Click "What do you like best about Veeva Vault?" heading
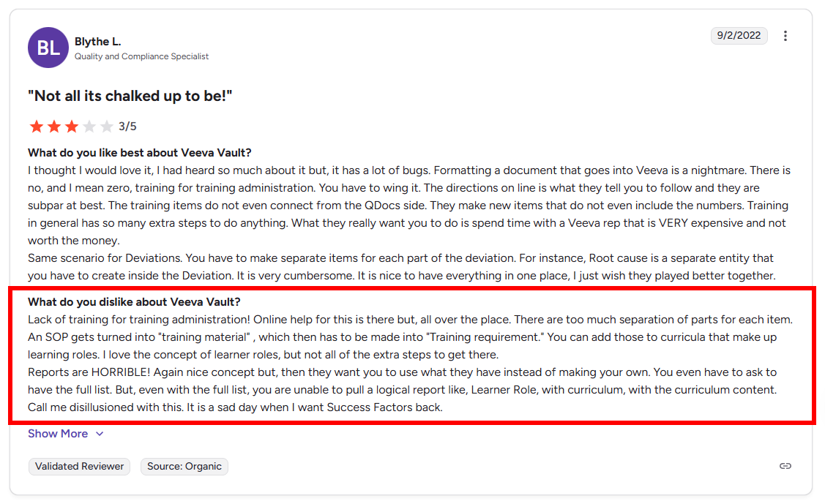The image size is (825, 504). [139, 153]
